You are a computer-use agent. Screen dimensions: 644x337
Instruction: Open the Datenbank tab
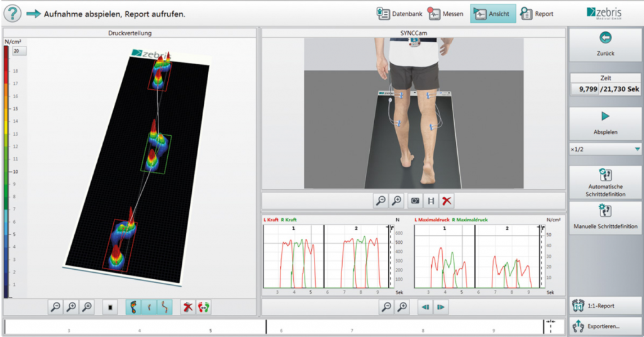(399, 14)
